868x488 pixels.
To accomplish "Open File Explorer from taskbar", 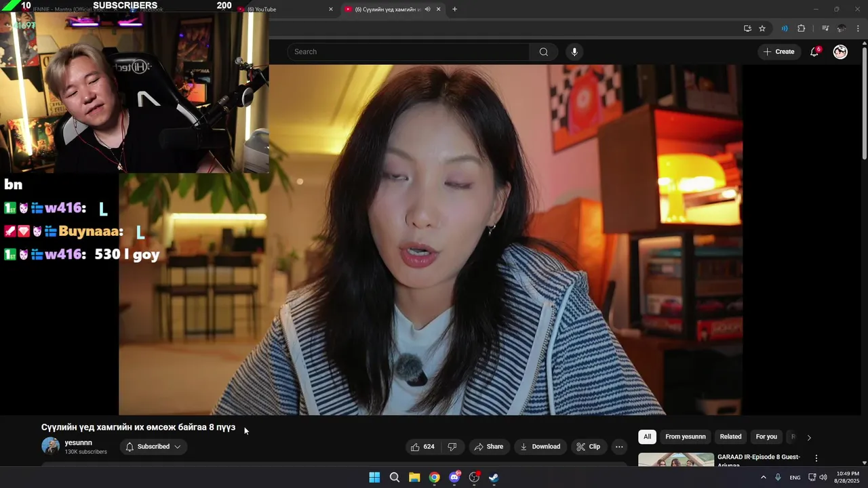I will point(414,478).
